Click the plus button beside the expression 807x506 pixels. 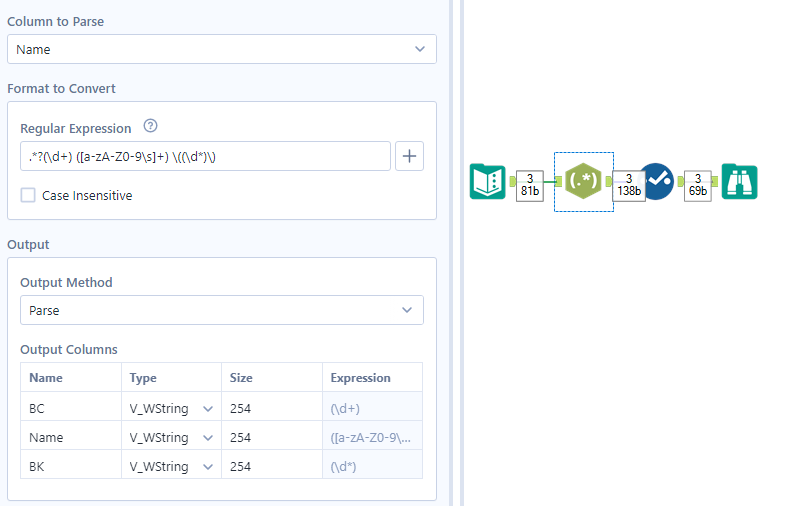pos(410,156)
